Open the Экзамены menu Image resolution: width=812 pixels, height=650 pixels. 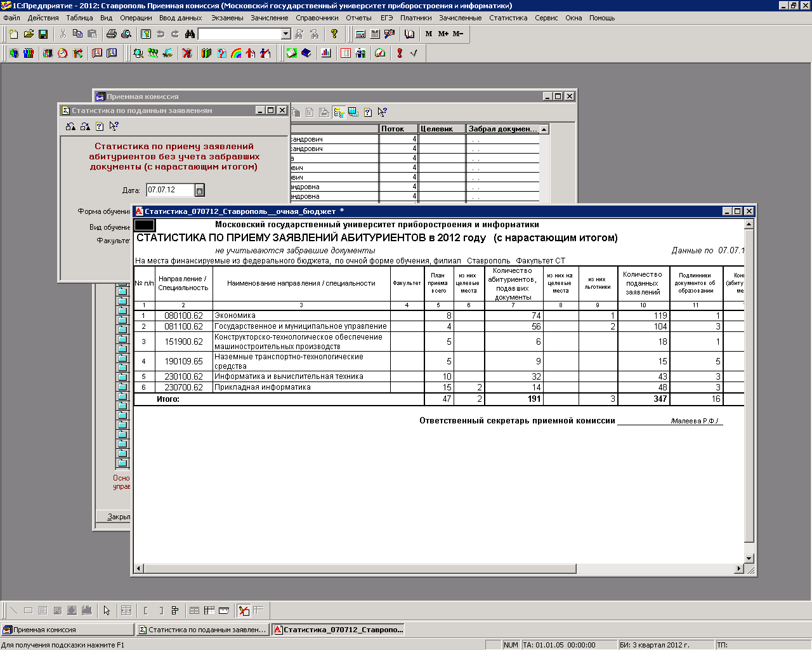click(227, 18)
